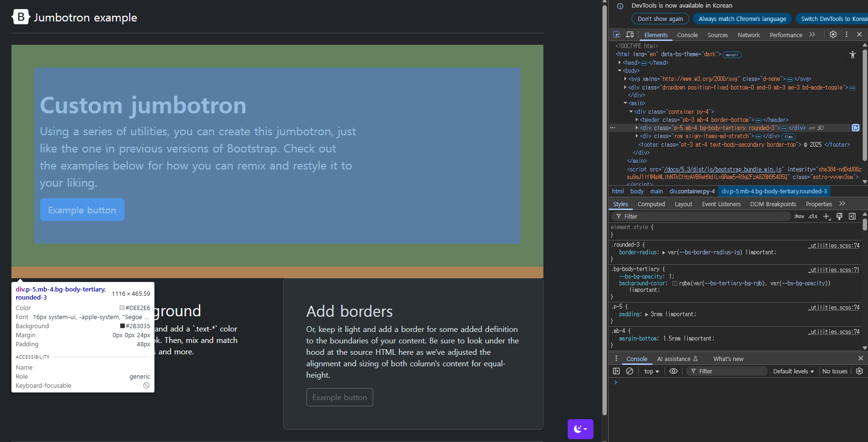Viewport: 868px width, 442px height.
Task: Click the accessibility tree toggle icon
Action: [x=853, y=55]
